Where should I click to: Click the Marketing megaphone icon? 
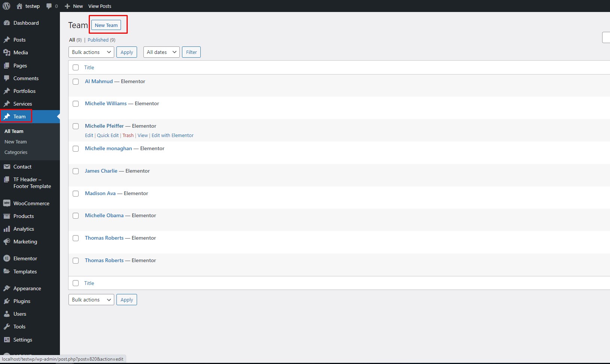point(7,242)
